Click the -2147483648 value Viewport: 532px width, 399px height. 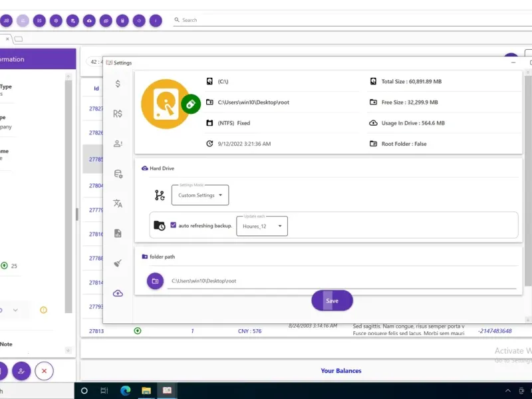[495, 331]
